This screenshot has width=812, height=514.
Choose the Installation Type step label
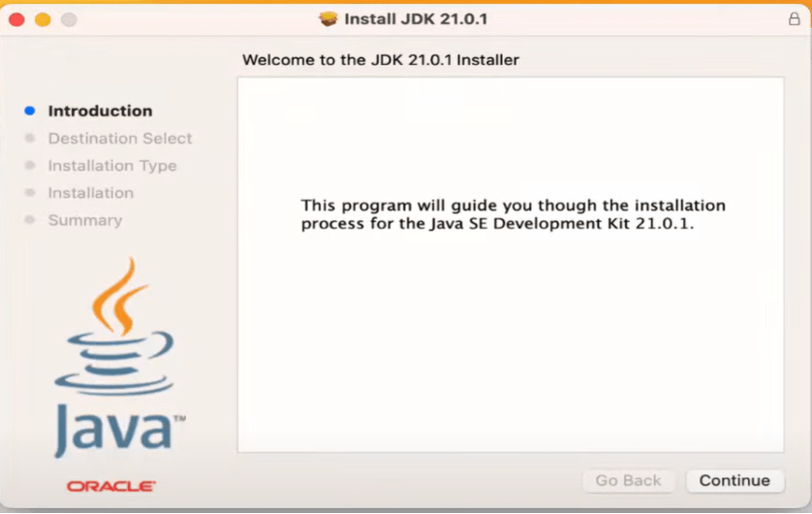[112, 166]
